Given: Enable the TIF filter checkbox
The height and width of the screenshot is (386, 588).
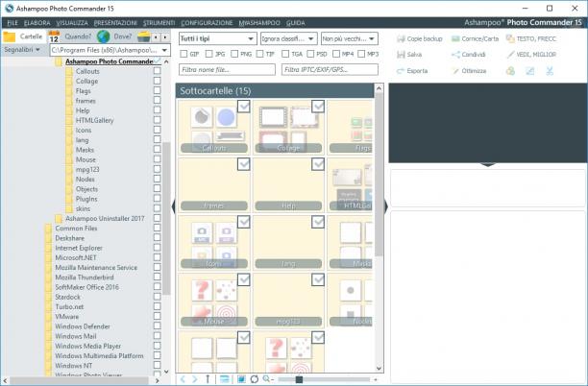Looking at the screenshot, I should click(259, 54).
